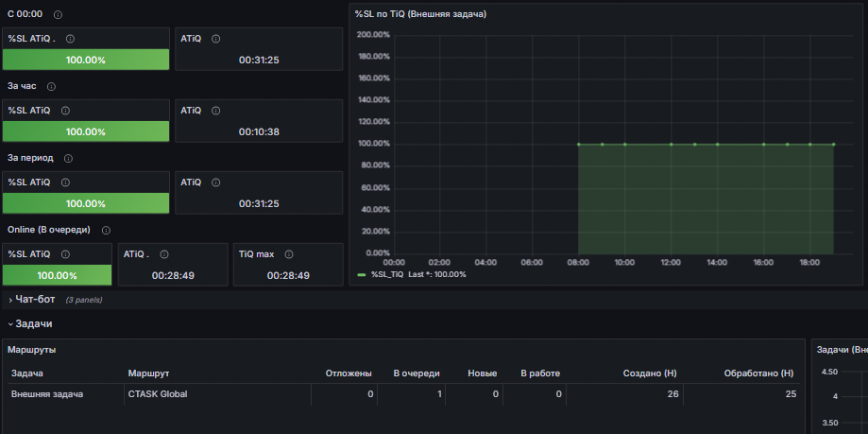Click info icon of ATiQ . panel under Online
868x434 pixels.
click(x=163, y=254)
